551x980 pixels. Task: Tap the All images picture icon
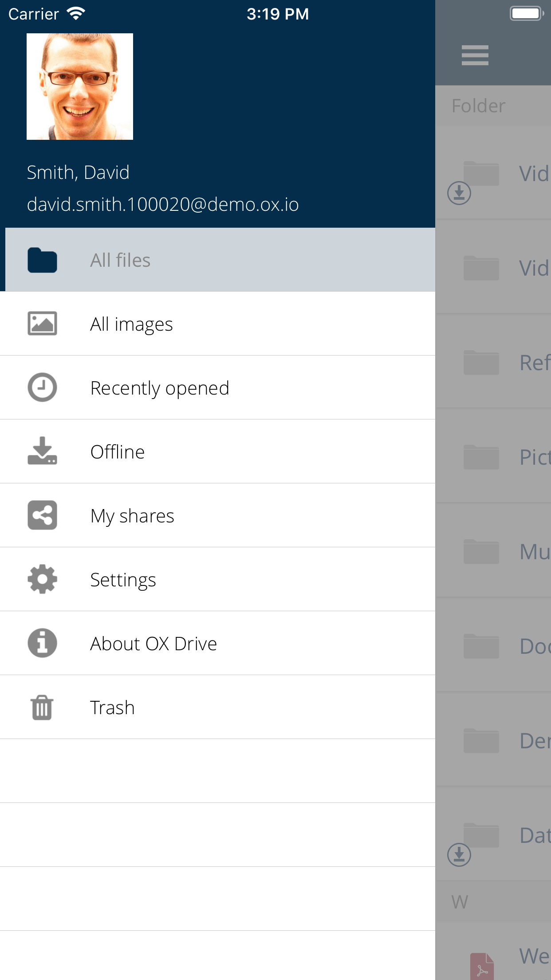(42, 324)
